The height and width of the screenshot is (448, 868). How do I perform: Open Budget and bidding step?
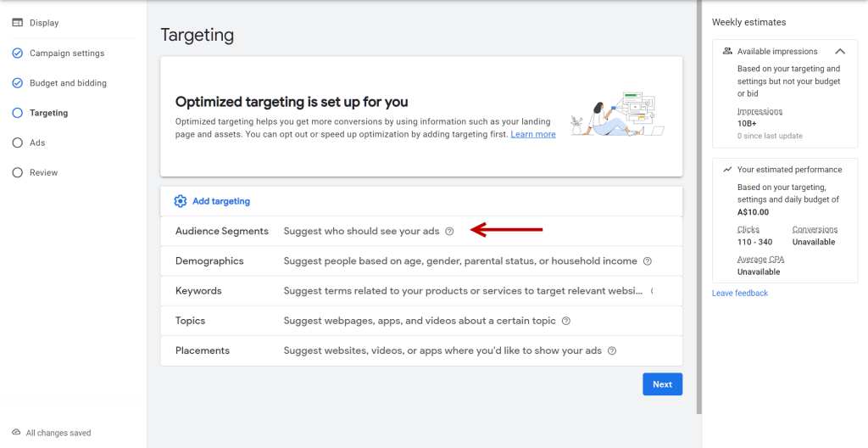[68, 83]
